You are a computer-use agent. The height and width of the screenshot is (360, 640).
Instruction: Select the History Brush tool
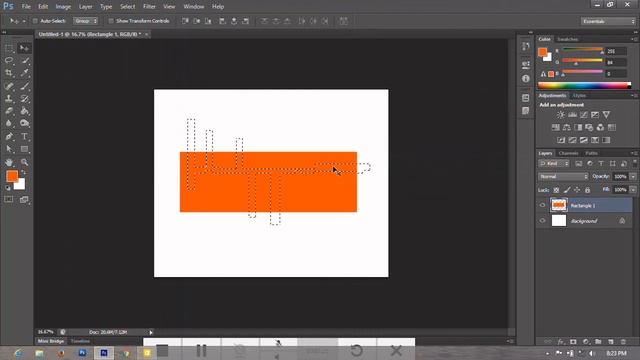[x=24, y=99]
